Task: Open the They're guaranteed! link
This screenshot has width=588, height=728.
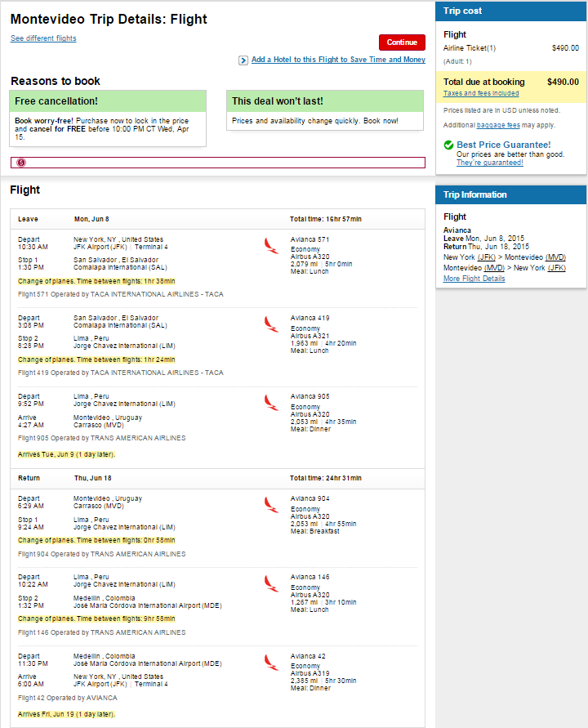Action: (x=490, y=163)
